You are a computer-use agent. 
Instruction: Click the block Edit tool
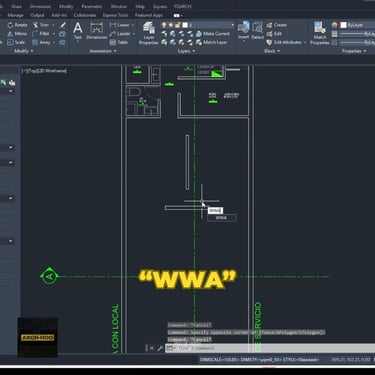click(274, 34)
